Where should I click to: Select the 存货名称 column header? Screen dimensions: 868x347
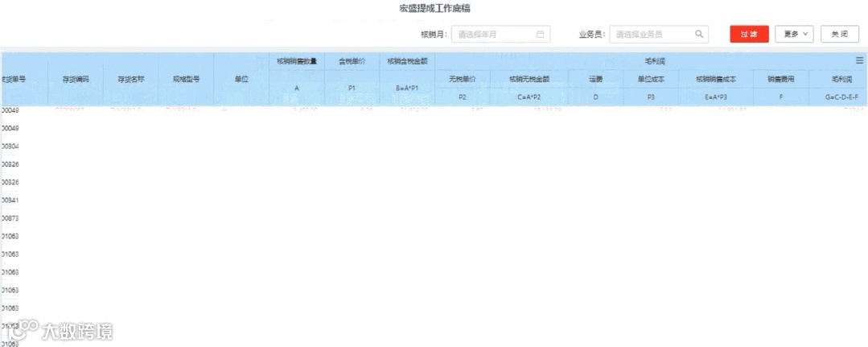130,79
